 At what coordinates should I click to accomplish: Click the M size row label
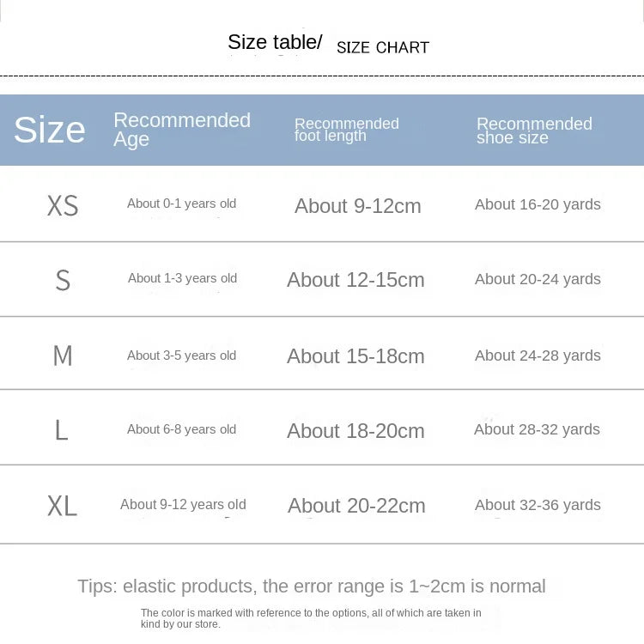[x=63, y=355]
